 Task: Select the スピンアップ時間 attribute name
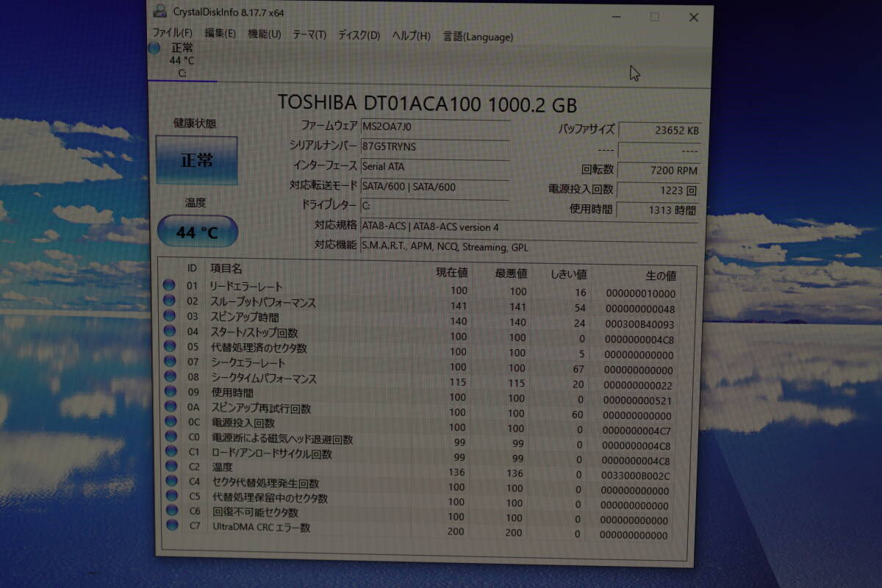[245, 317]
